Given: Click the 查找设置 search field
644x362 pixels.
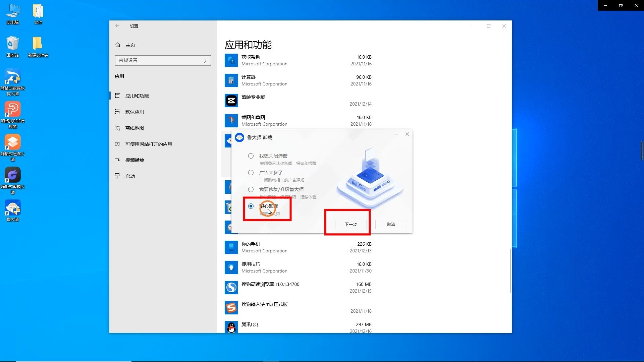Looking at the screenshot, I should click(163, 60).
